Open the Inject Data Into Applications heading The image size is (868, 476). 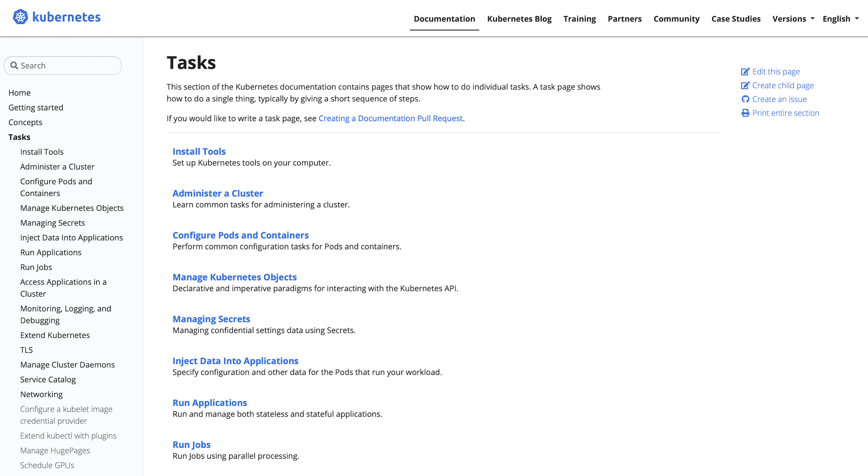(235, 361)
